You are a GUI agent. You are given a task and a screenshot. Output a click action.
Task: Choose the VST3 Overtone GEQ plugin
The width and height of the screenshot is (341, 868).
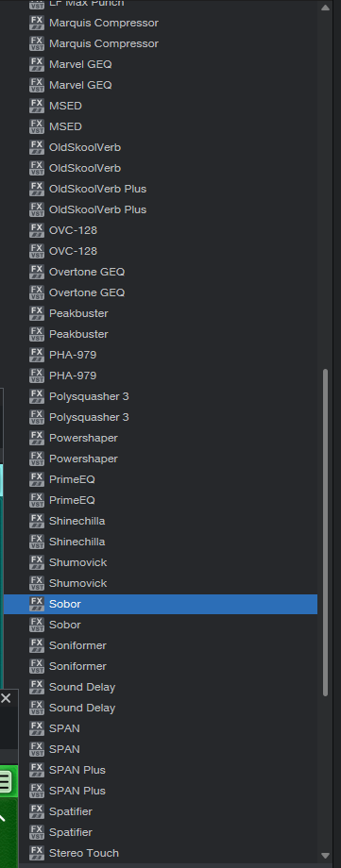161,272
